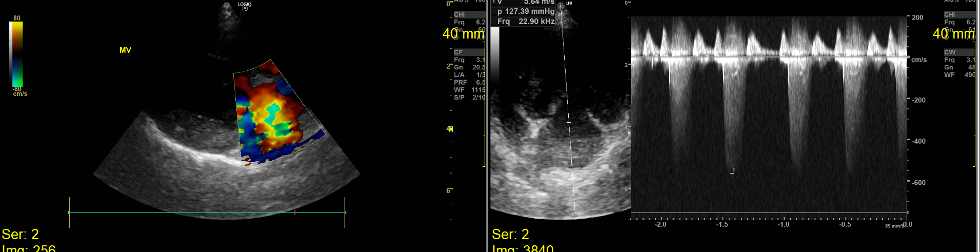The height and width of the screenshot is (252, 980).
Task: Click the red cine position marker
Action: pyautogui.click(x=295, y=212)
